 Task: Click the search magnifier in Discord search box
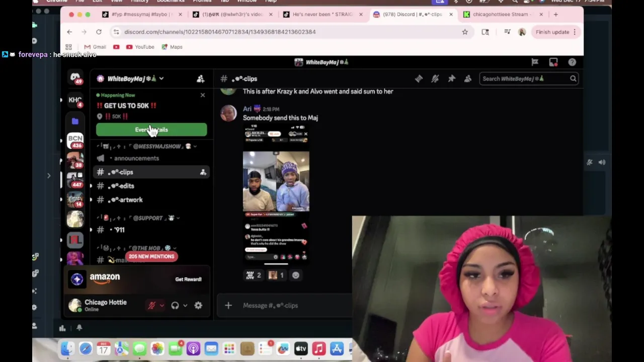[573, 78]
